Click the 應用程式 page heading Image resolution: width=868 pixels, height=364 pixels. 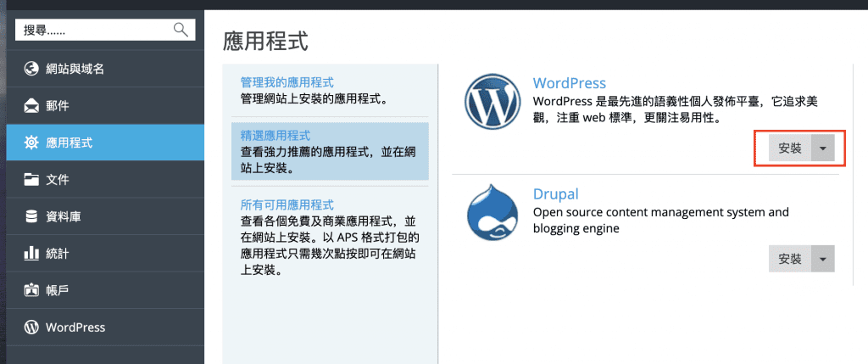(x=265, y=42)
